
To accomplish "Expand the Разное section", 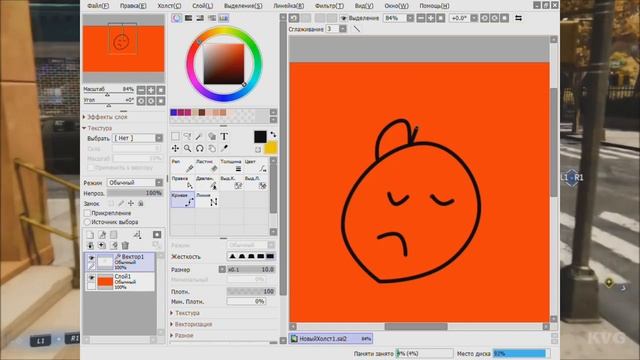I will (x=182, y=336).
